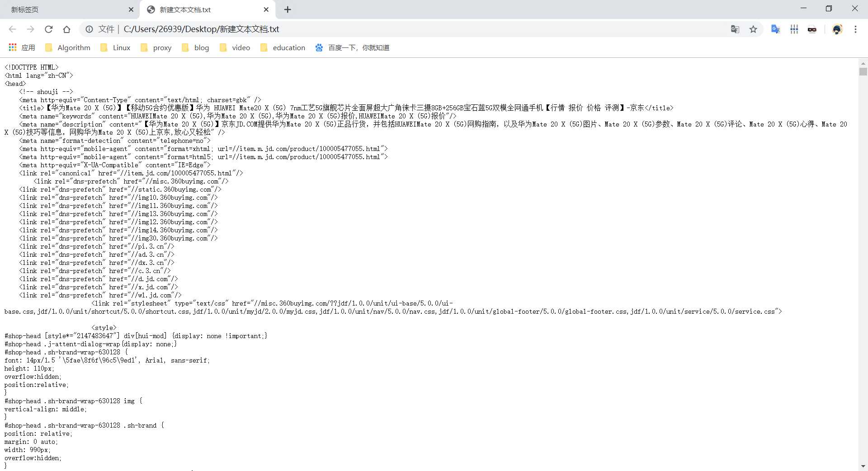Click the '<head>' tag text
868x471 pixels.
15,84
